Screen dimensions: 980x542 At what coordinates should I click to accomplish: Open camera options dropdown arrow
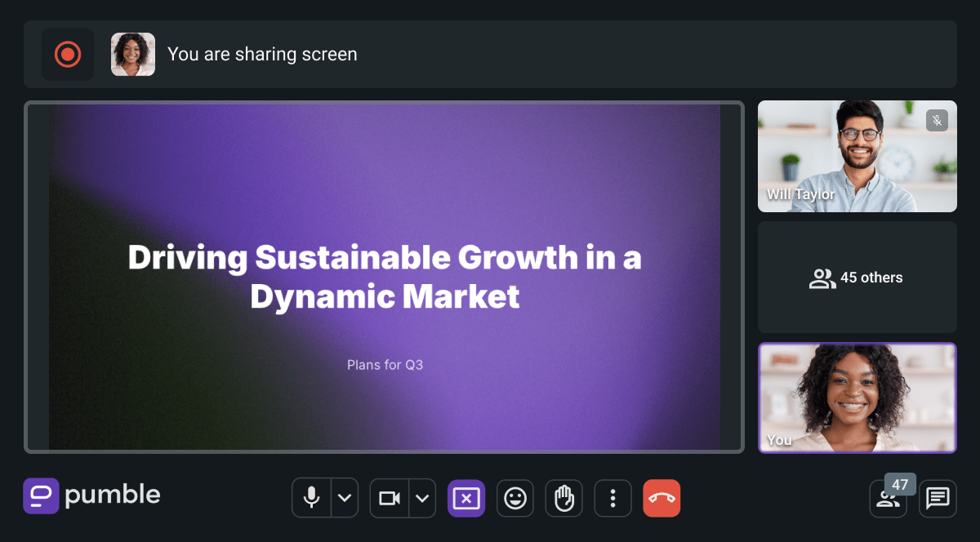click(422, 498)
